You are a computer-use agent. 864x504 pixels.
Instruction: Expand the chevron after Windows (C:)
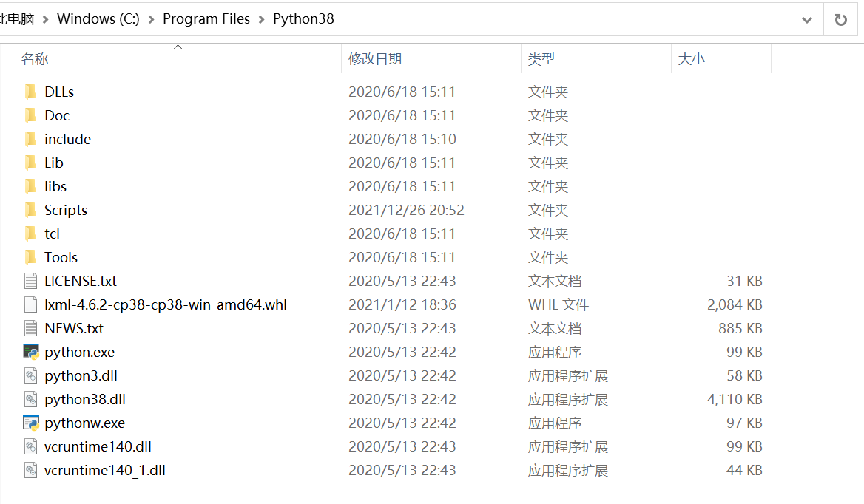pyautogui.click(x=151, y=20)
